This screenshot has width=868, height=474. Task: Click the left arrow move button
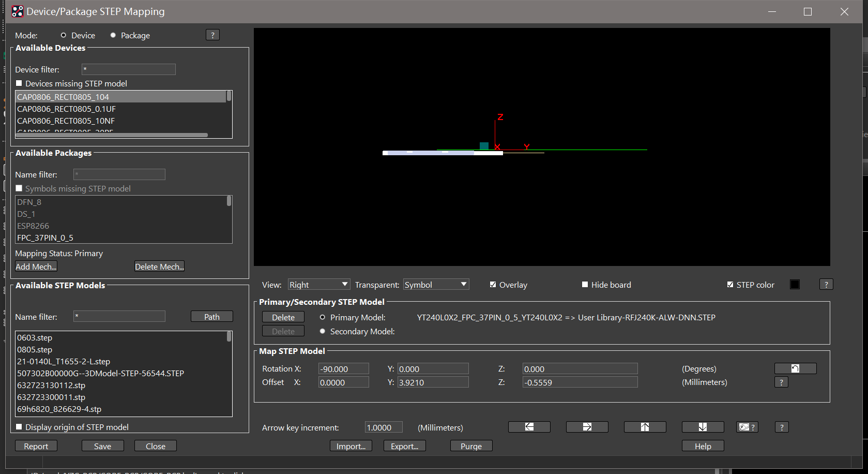529,427
